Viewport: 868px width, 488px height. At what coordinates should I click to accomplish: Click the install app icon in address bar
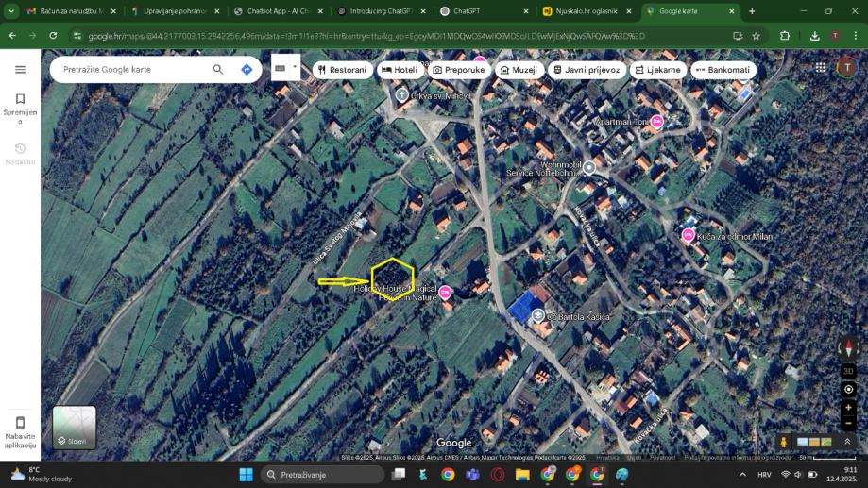[738, 36]
